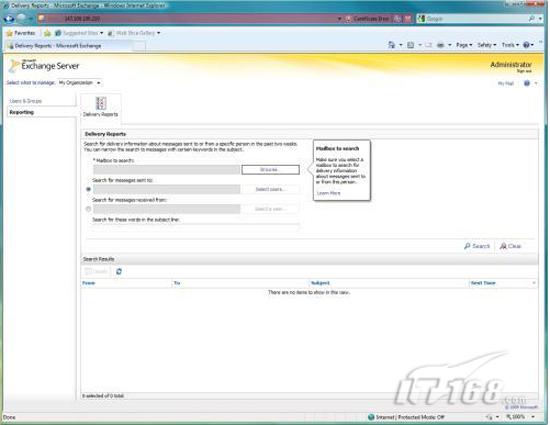Screen dimensions: 550x425
Task: Click the subject line keywords input field
Action: [x=196, y=228]
